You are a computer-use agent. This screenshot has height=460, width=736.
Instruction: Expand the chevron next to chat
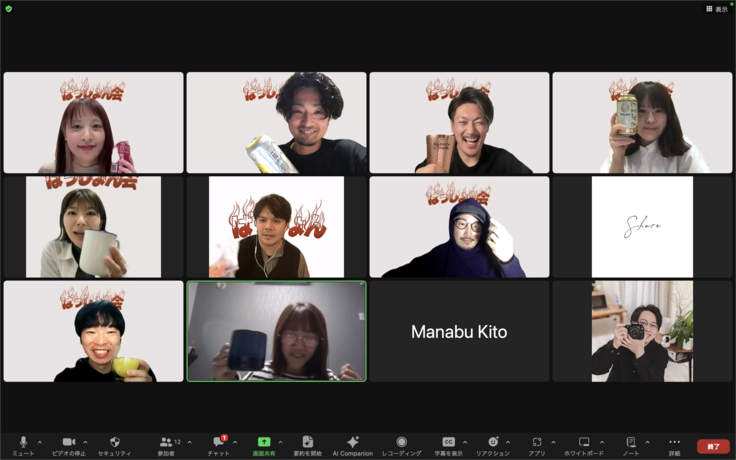(235, 442)
